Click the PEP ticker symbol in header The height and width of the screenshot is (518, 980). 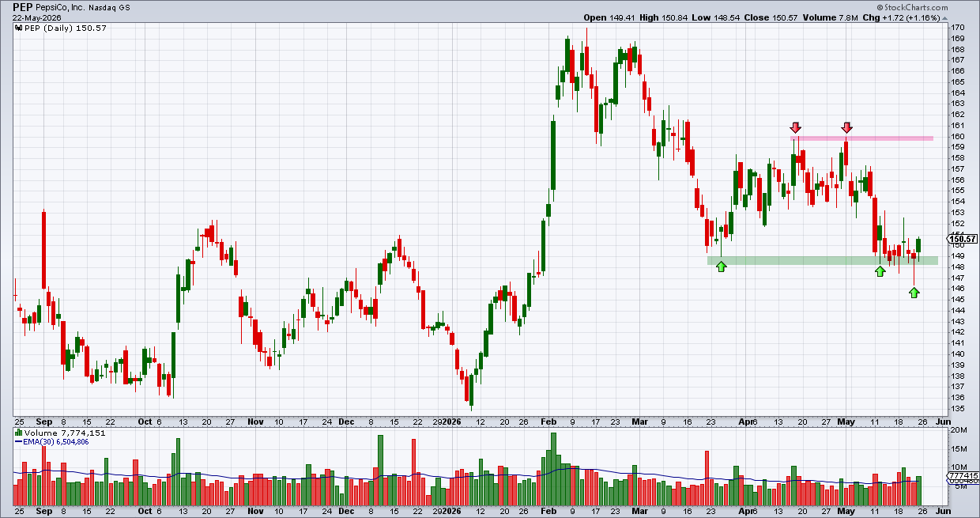tap(23, 6)
